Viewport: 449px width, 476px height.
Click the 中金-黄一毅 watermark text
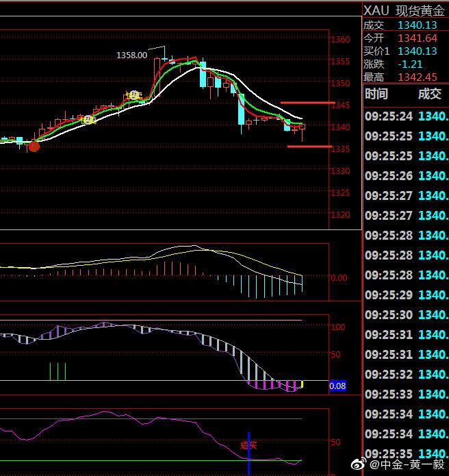412,465
